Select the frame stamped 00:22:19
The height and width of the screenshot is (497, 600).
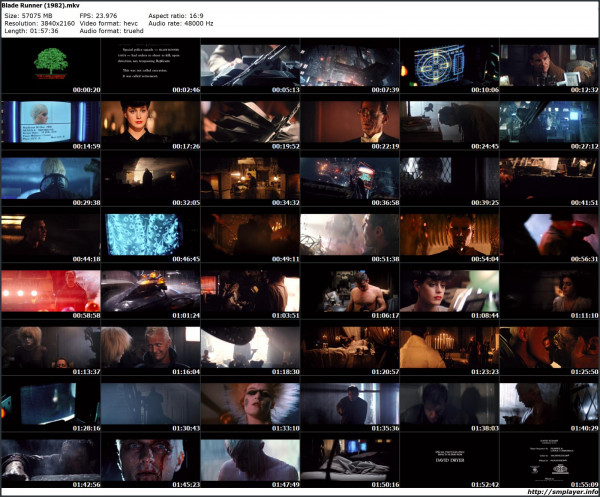point(350,122)
